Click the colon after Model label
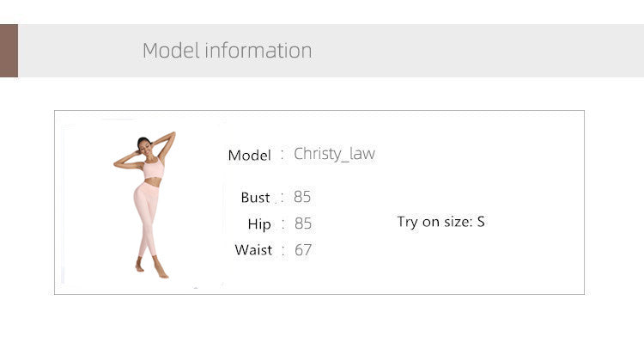 (283, 155)
